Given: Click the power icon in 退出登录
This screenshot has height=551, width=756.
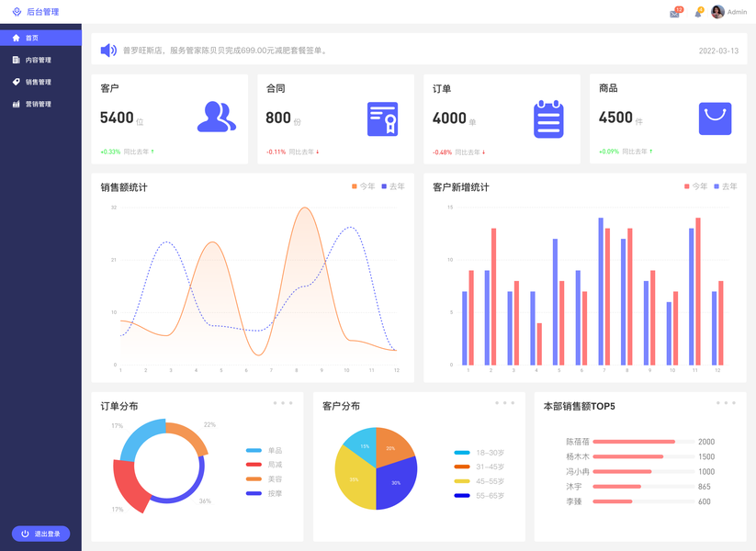Looking at the screenshot, I should pyautogui.click(x=25, y=534).
